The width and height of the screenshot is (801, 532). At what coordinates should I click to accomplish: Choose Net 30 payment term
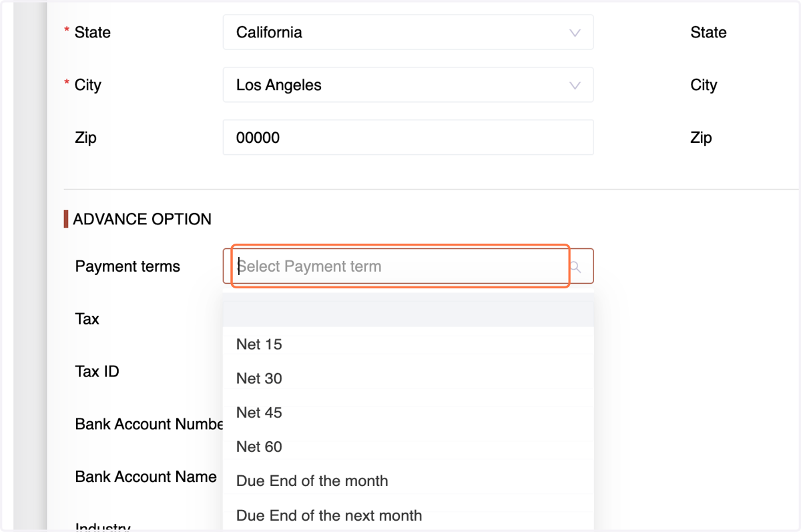click(x=408, y=378)
